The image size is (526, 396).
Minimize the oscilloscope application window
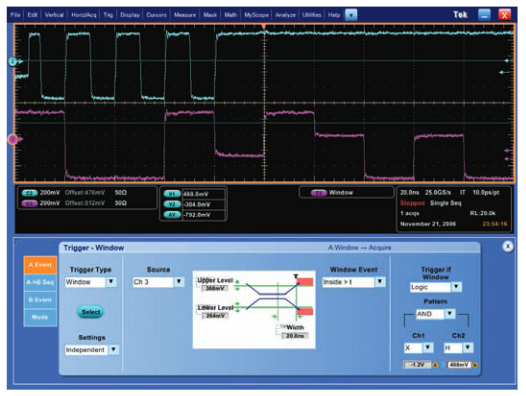[484, 15]
